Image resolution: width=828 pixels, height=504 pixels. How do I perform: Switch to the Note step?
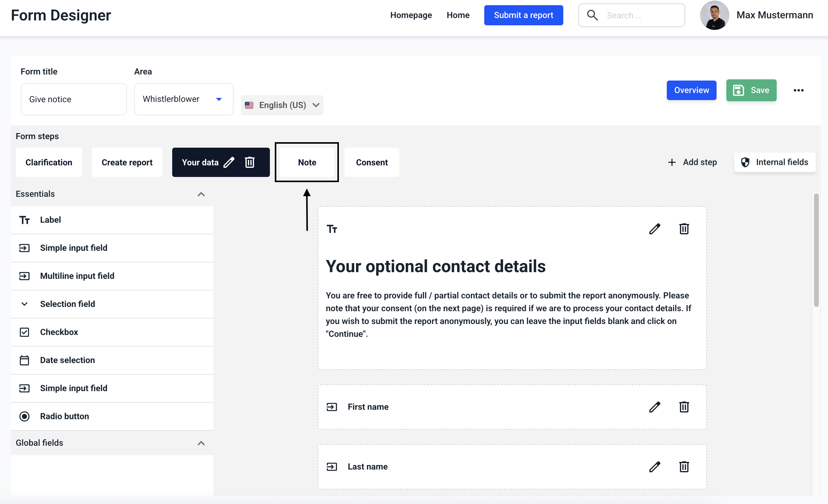coord(307,163)
